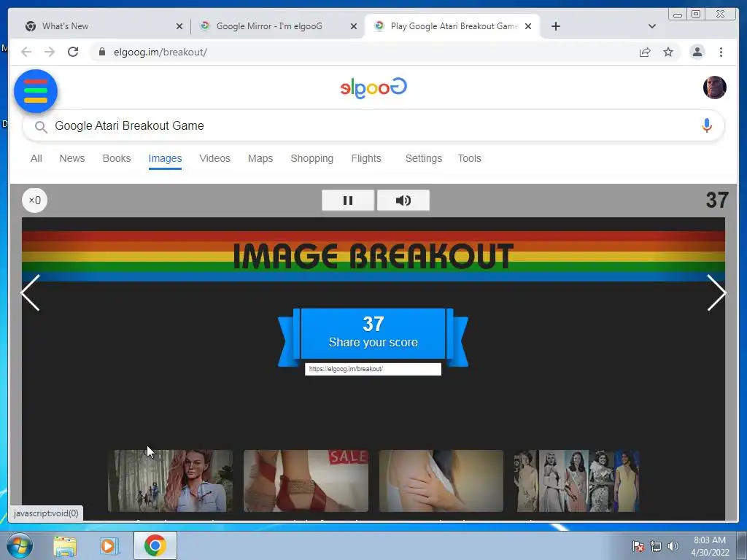Go to previous slide with left arrow
The height and width of the screenshot is (560, 747).
point(31,293)
